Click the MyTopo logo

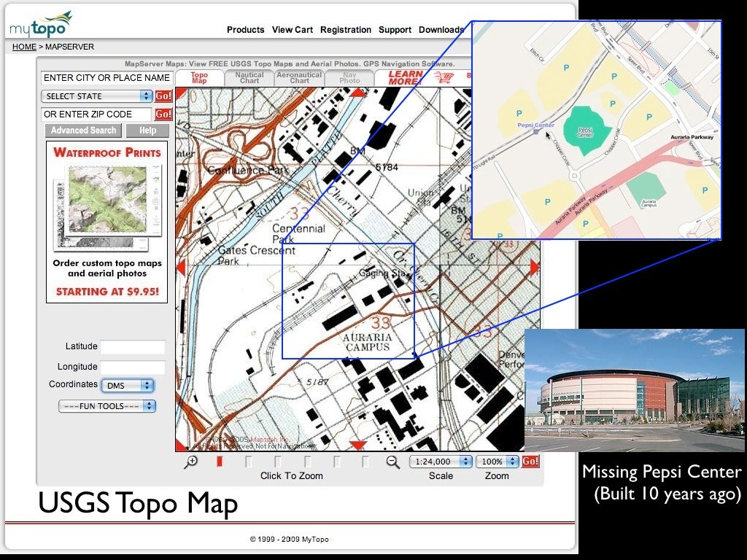[41, 24]
